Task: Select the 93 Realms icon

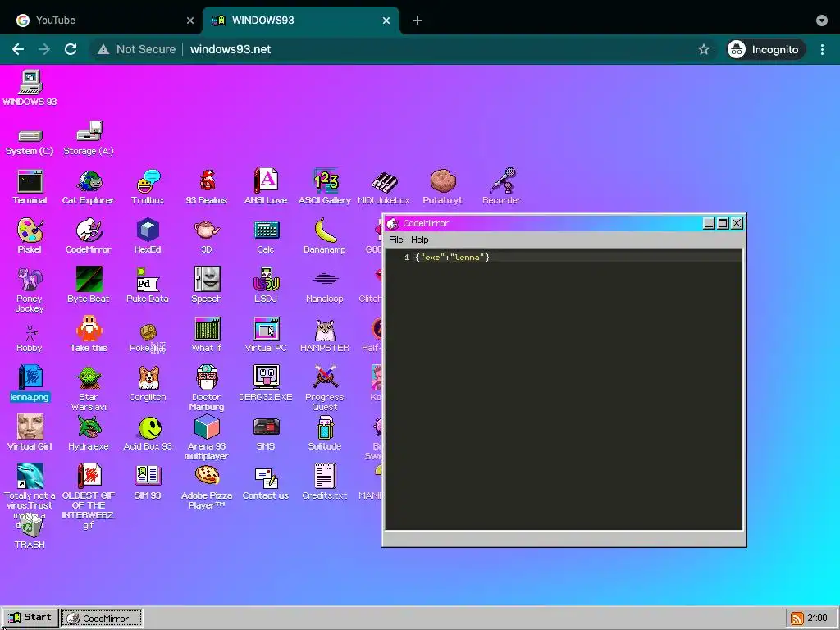Action: pyautogui.click(x=207, y=186)
